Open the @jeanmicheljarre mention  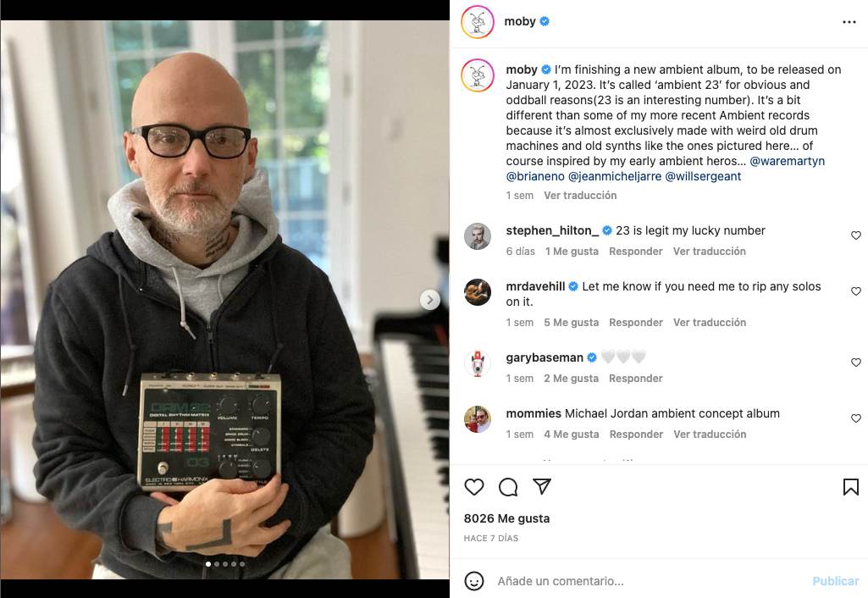tap(615, 176)
